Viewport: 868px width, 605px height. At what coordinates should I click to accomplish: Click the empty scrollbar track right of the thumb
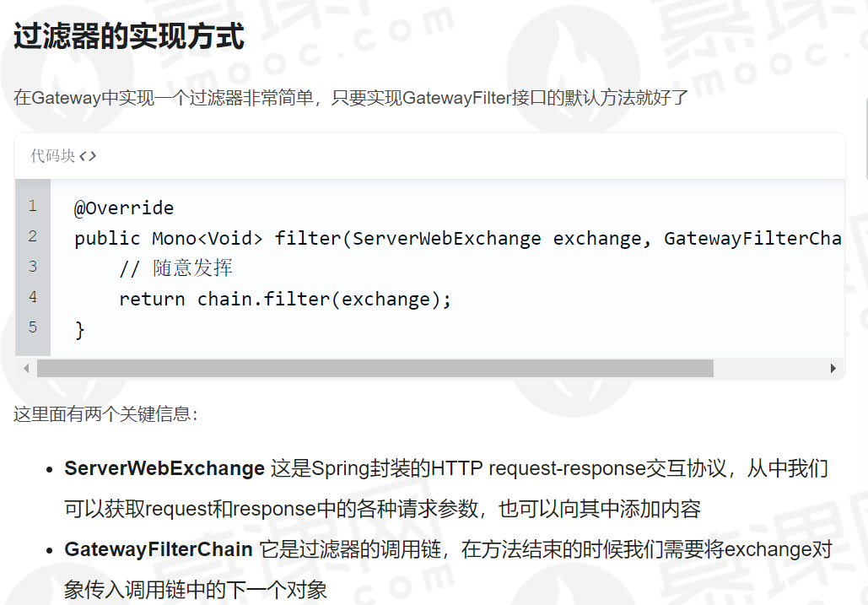point(770,368)
